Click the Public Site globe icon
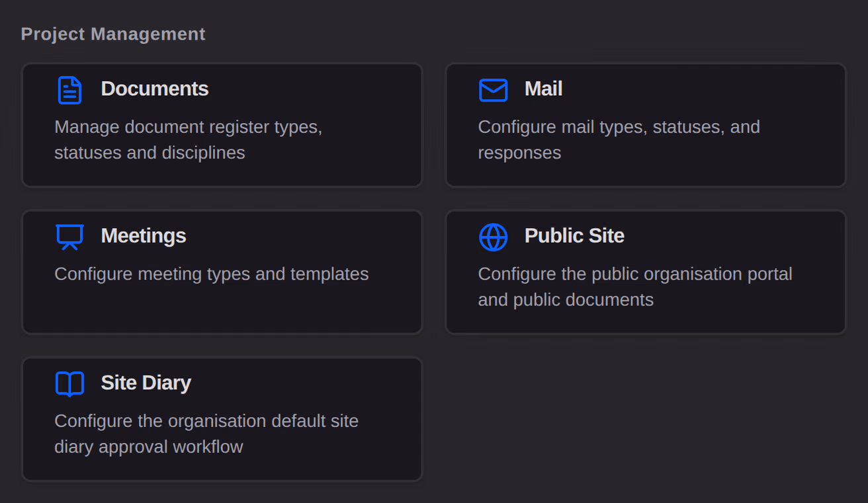 (493, 237)
